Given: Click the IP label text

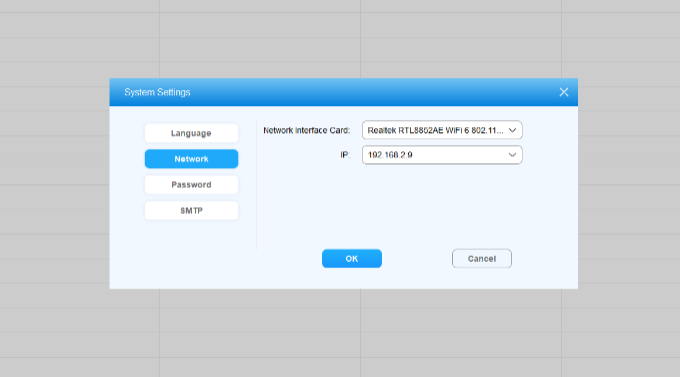Looking at the screenshot, I should pyautogui.click(x=344, y=155).
